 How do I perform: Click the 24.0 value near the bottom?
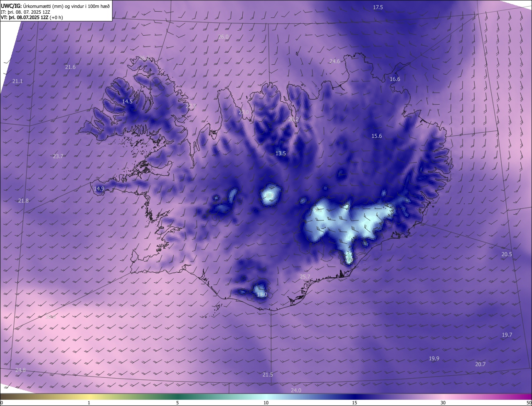click(296, 391)
